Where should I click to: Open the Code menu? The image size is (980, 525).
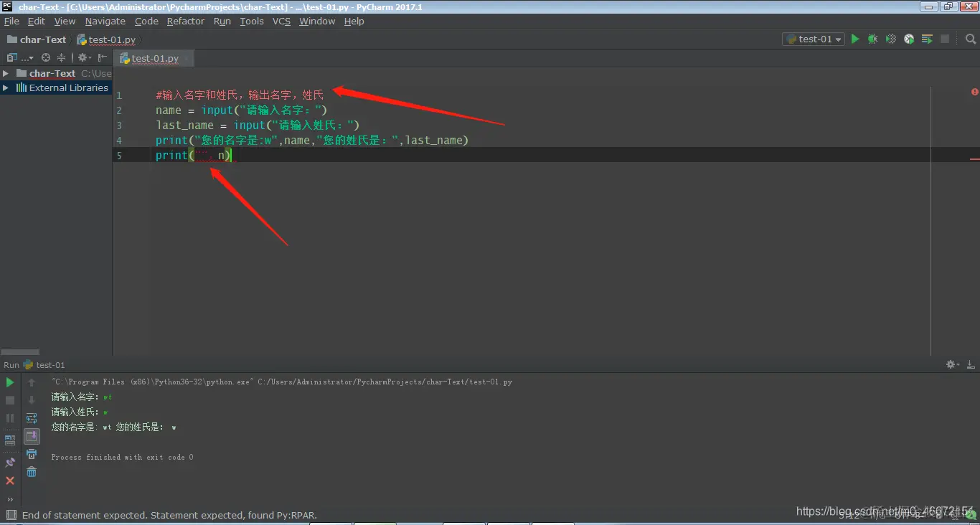pos(146,21)
